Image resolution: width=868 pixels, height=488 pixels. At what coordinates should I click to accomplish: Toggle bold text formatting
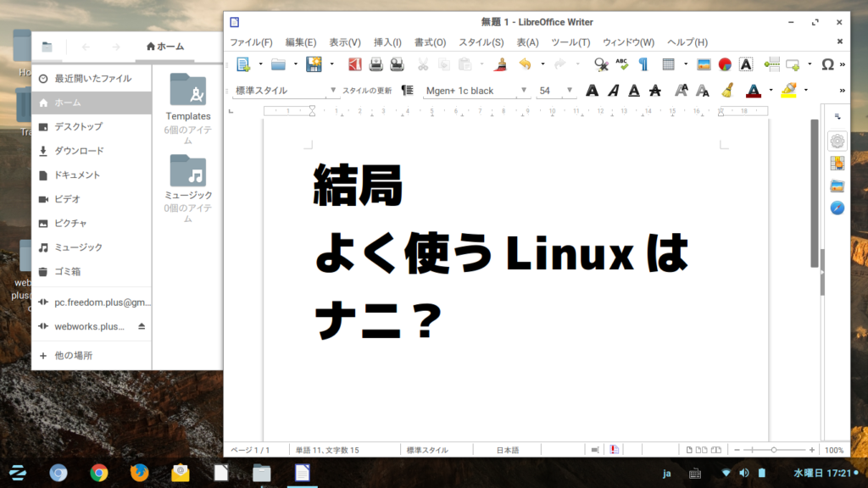[x=593, y=91]
